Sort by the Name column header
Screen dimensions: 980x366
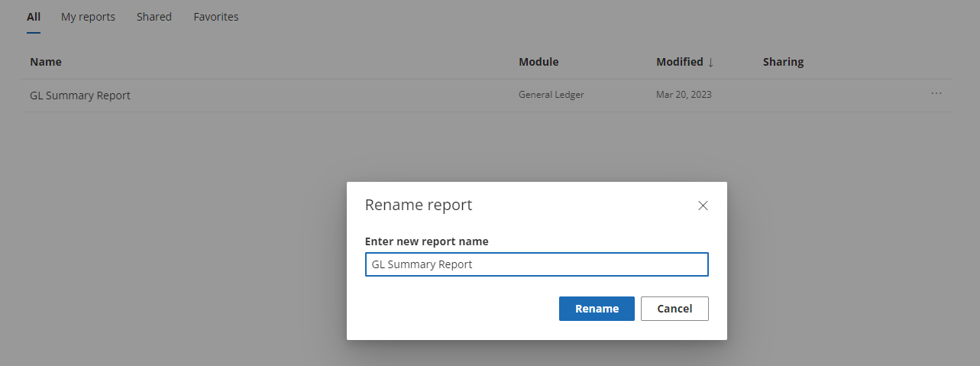[46, 62]
